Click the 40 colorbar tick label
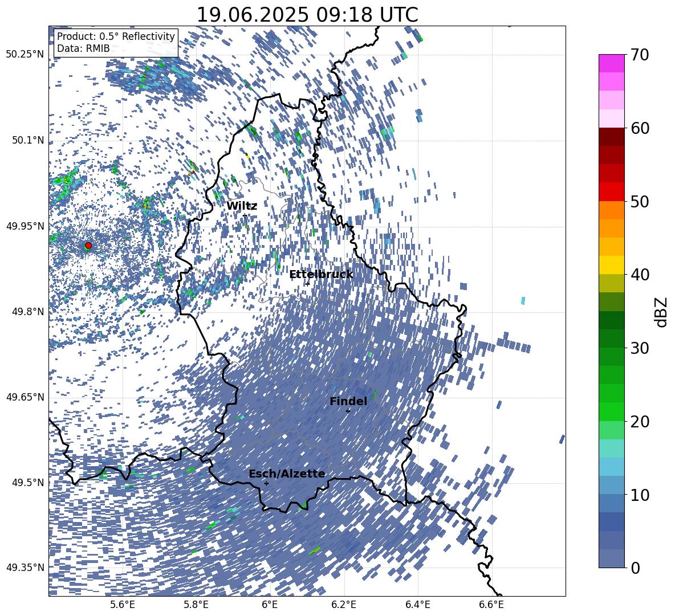This screenshot has width=675, height=616. (640, 275)
